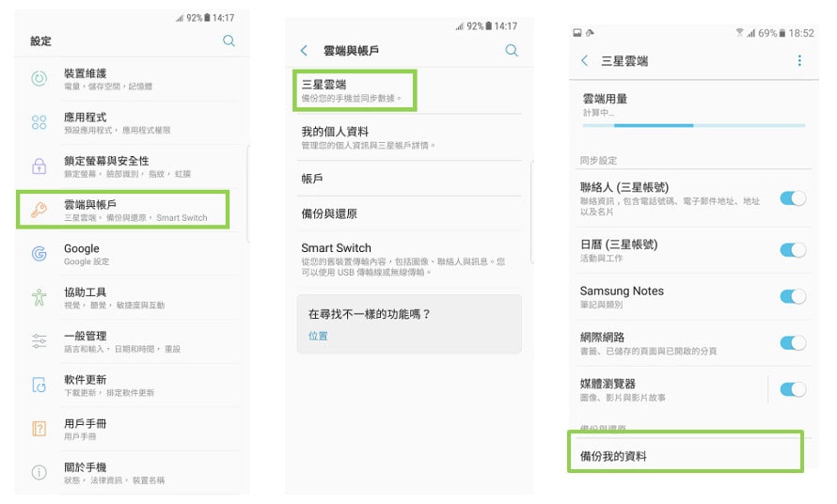Tap 同步設定 section header

(598, 160)
